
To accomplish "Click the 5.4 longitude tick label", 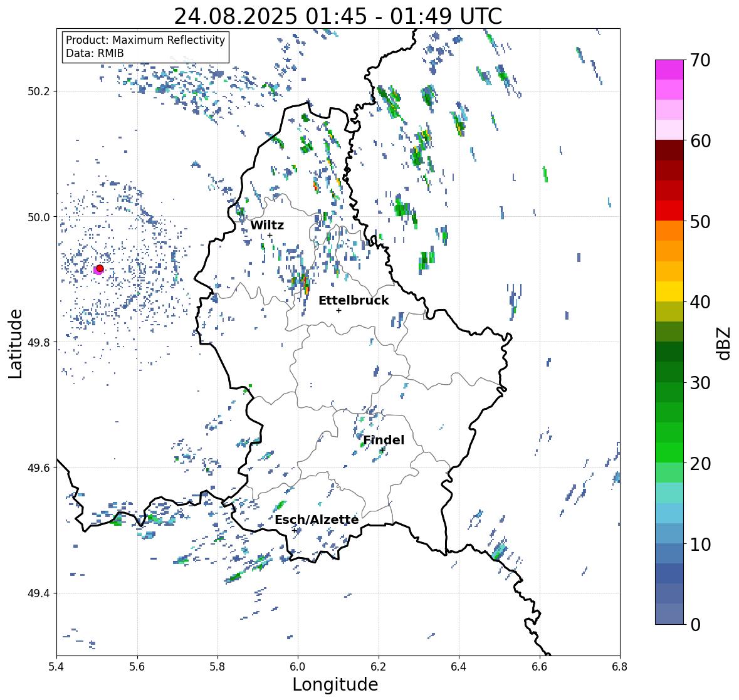I will [56, 666].
